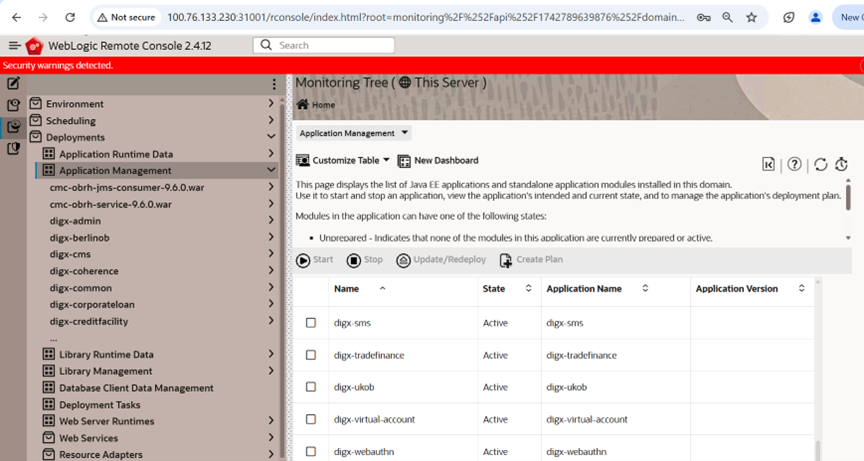
Task: Check the digx-sms row checkbox
Action: coord(311,323)
